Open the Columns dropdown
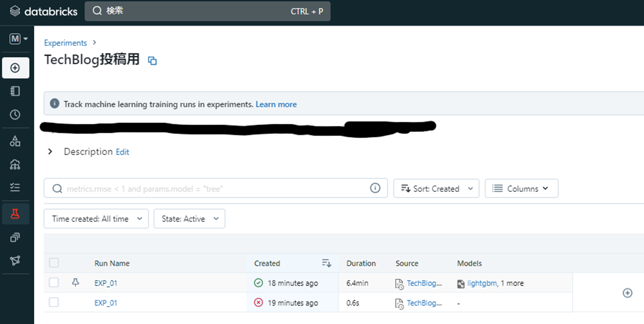Viewport: 644px width, 324px height. [521, 189]
